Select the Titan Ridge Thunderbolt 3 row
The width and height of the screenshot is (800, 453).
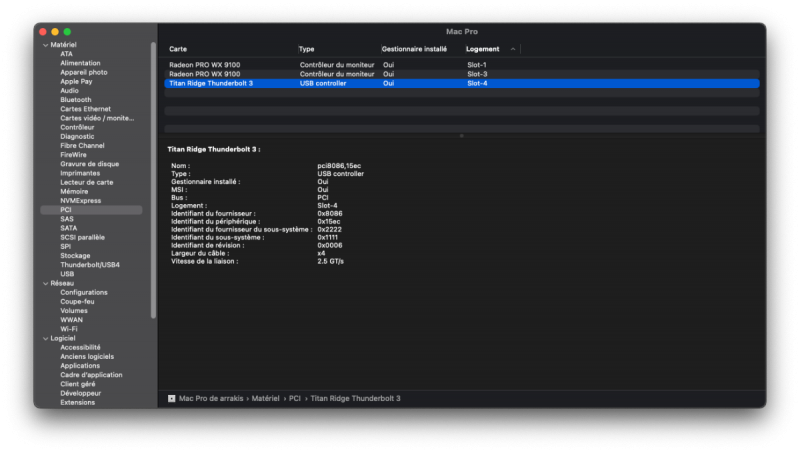click(x=462, y=84)
